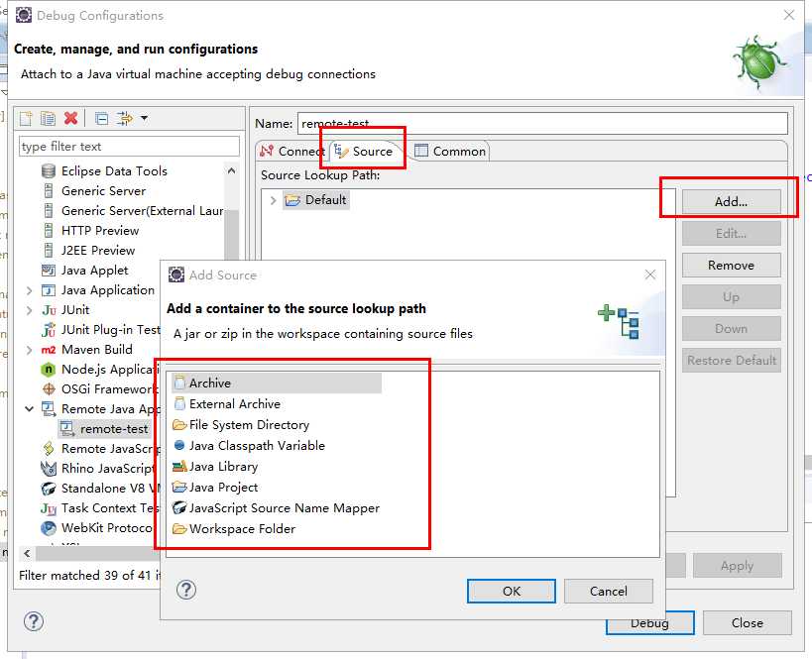Click the horizontal scrollbar left arrow
Screen dimensions: 812x659
[x=27, y=553]
